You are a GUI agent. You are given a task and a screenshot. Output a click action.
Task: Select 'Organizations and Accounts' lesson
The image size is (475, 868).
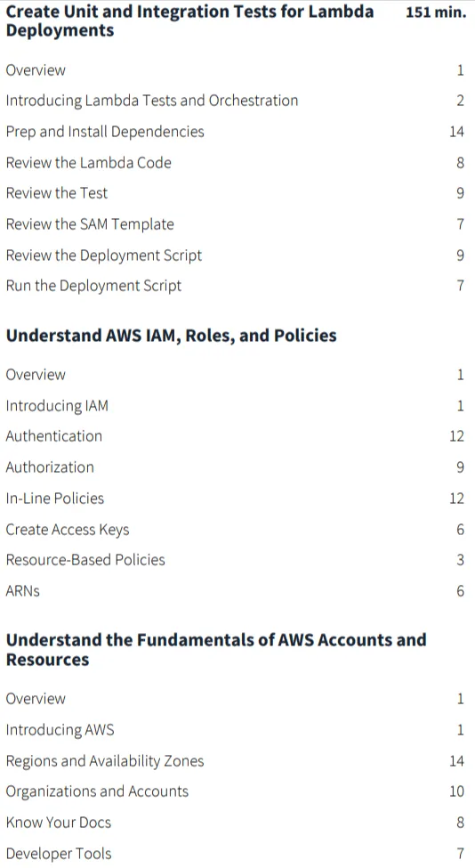coord(97,791)
